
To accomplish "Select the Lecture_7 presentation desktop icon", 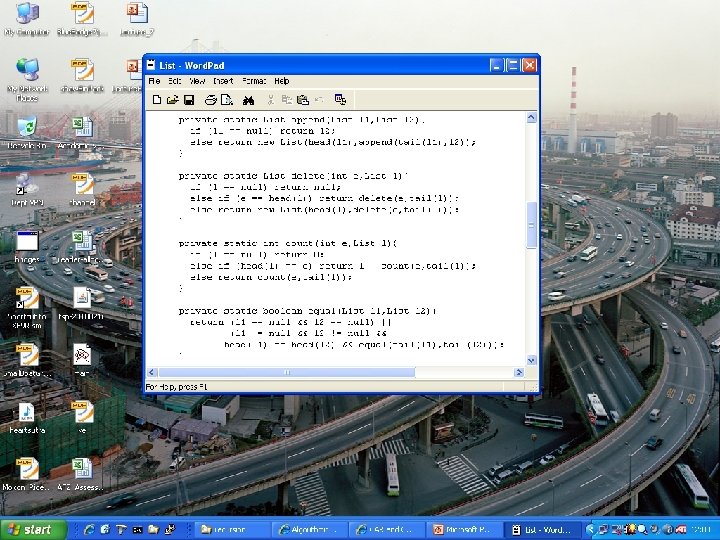I will [137, 19].
